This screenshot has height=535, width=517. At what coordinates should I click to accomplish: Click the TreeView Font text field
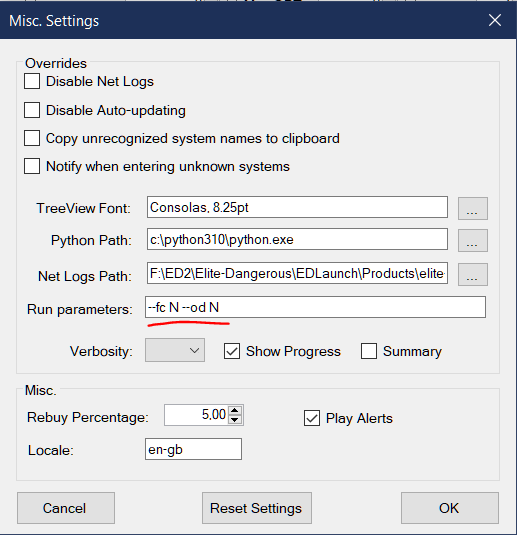click(297, 207)
